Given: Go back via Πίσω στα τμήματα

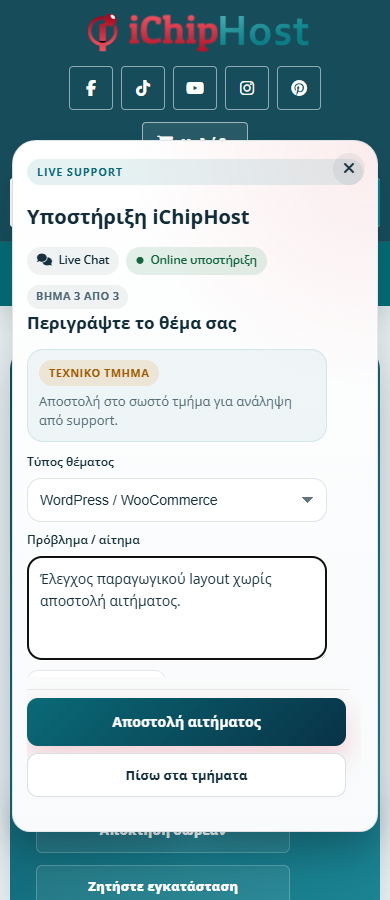Looking at the screenshot, I should (187, 775).
